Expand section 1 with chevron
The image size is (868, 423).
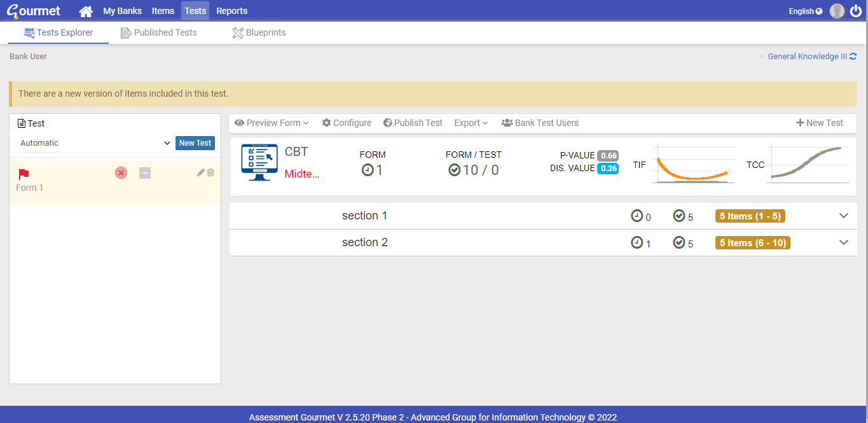pos(844,216)
